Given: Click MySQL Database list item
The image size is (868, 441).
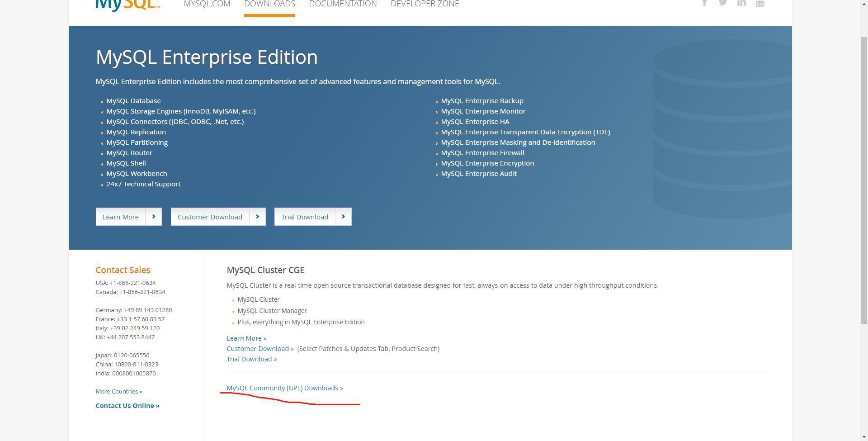Looking at the screenshot, I should (x=133, y=101).
